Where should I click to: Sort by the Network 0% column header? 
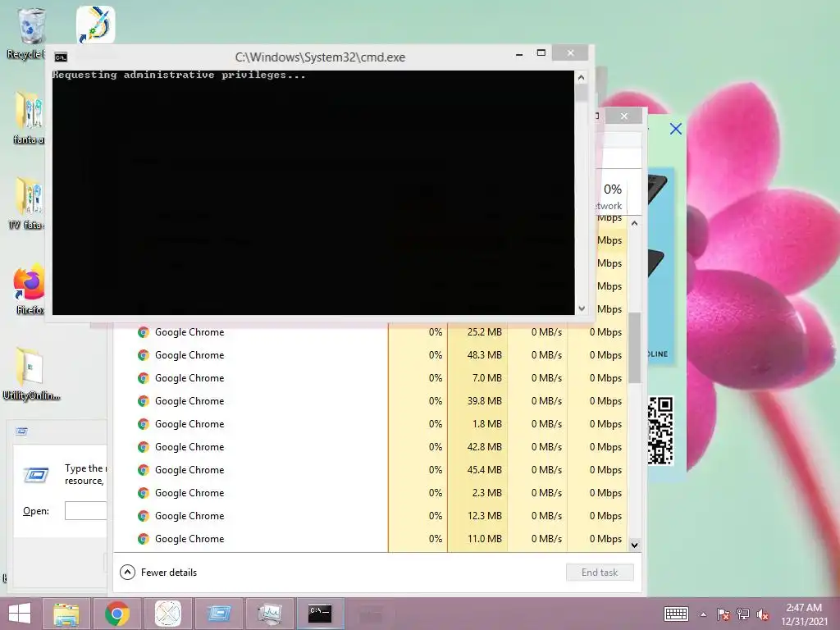tap(610, 197)
